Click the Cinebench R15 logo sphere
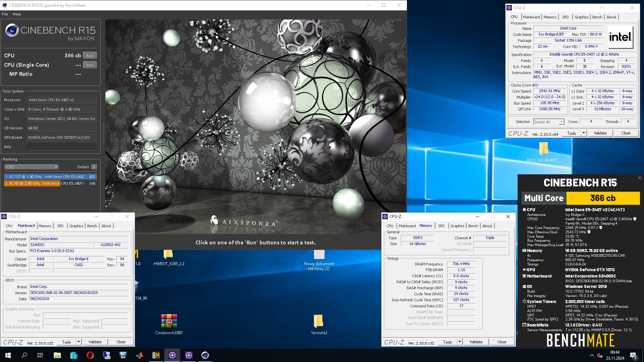Screen dimensions: 644x362 12,31
